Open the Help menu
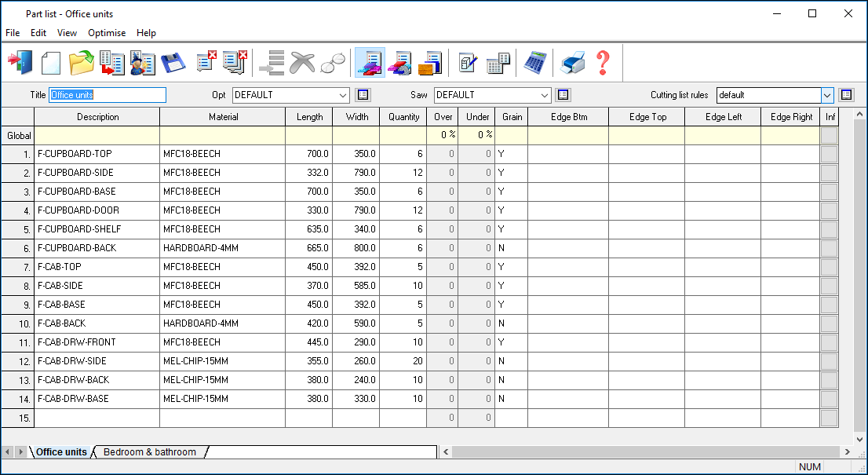This screenshot has width=868, height=475. [x=146, y=33]
